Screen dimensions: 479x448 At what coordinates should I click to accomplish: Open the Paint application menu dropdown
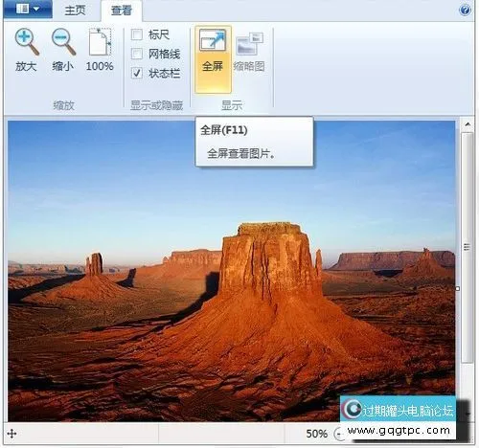28,9
